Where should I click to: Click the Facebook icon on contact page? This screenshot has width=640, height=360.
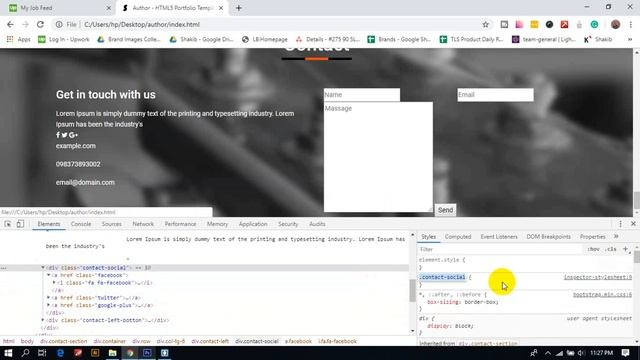[58, 135]
